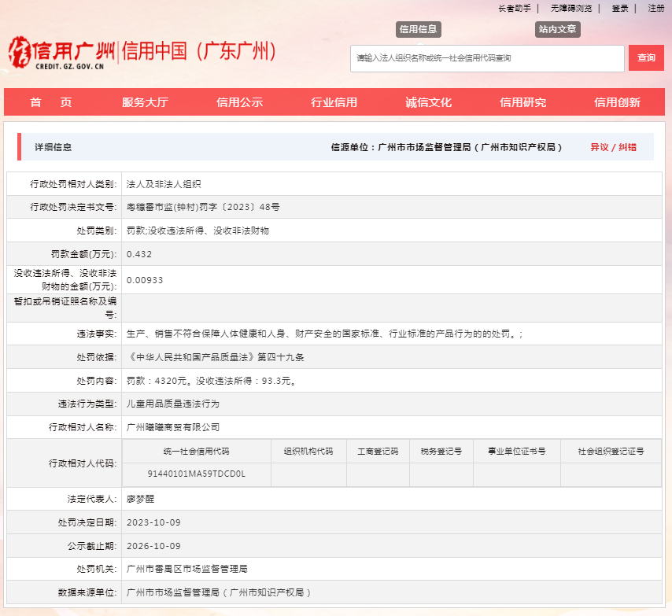Click 信用中国（广东广州）site title
Image resolution: width=672 pixels, height=616 pixels.
click(x=199, y=51)
